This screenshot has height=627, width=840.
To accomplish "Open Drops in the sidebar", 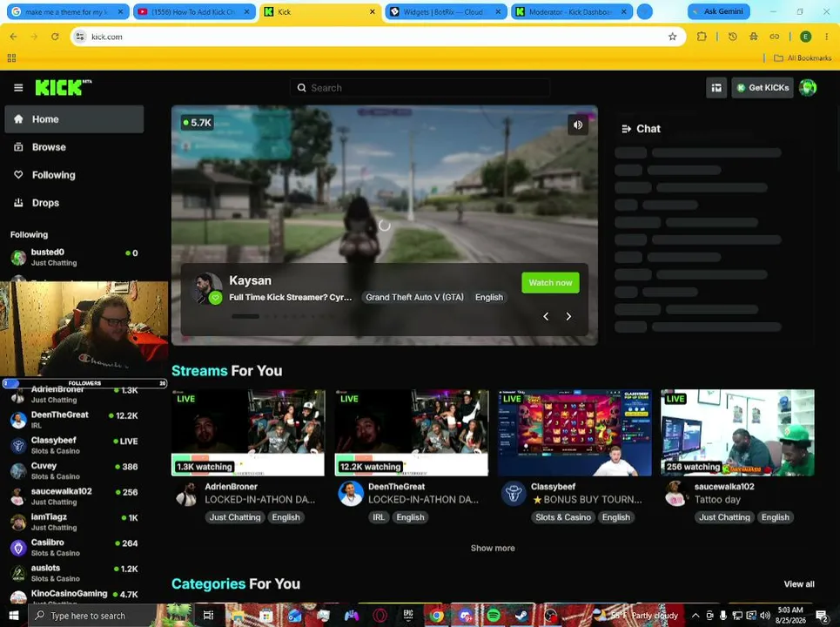I will click(x=74, y=203).
